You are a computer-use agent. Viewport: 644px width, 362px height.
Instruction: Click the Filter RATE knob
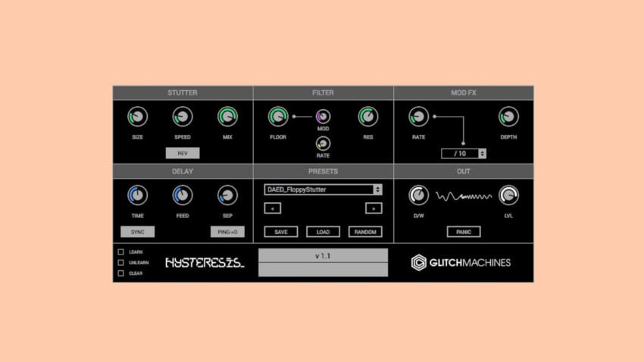323,144
